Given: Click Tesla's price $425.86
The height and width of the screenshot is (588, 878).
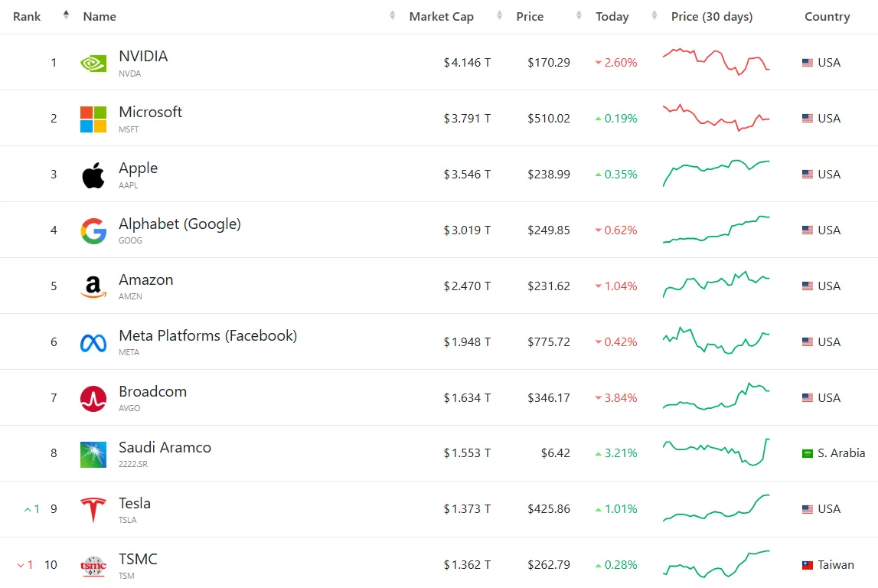Looking at the screenshot, I should (x=549, y=509).
